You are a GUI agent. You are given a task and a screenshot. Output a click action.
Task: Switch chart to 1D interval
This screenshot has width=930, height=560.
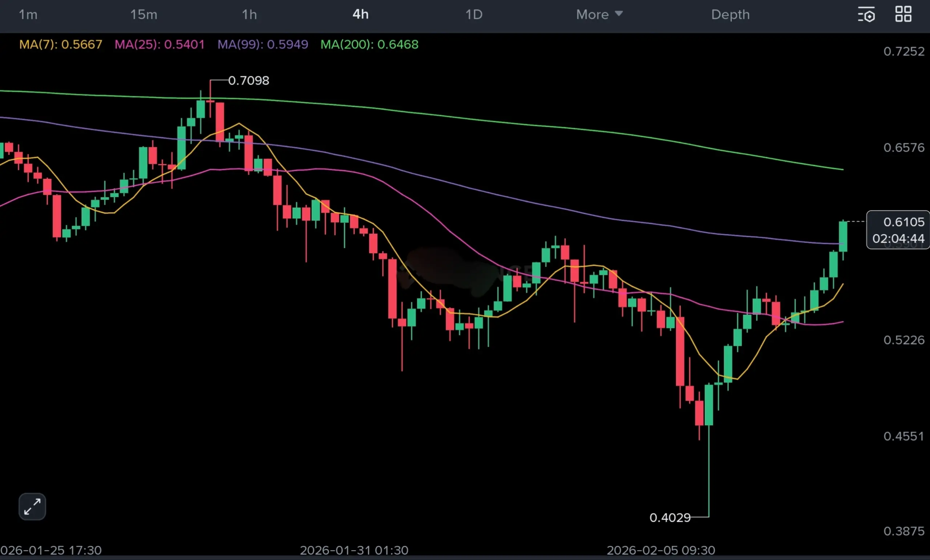[474, 14]
